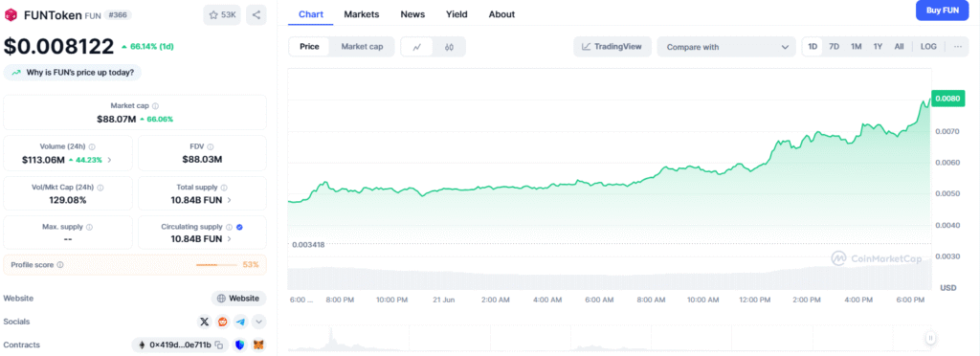Open the Compare with dropdown
The image size is (980, 356).
(x=726, y=47)
